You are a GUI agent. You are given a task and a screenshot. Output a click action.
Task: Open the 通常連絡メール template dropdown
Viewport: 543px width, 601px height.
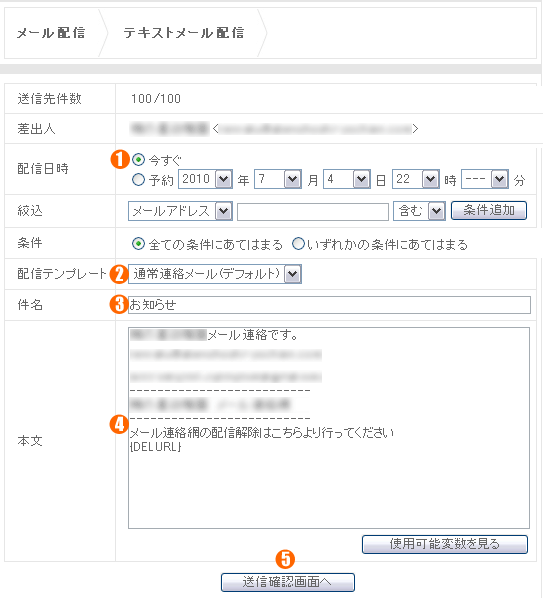(x=215, y=274)
